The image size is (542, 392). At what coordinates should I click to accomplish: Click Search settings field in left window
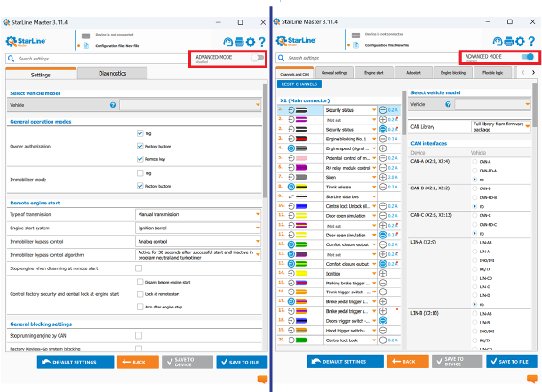pyautogui.click(x=97, y=59)
